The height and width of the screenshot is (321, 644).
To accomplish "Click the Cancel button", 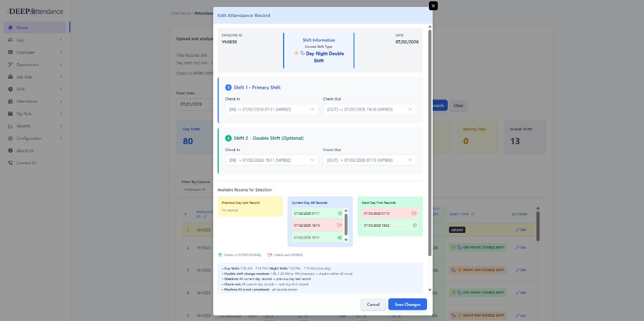I will pos(373,304).
